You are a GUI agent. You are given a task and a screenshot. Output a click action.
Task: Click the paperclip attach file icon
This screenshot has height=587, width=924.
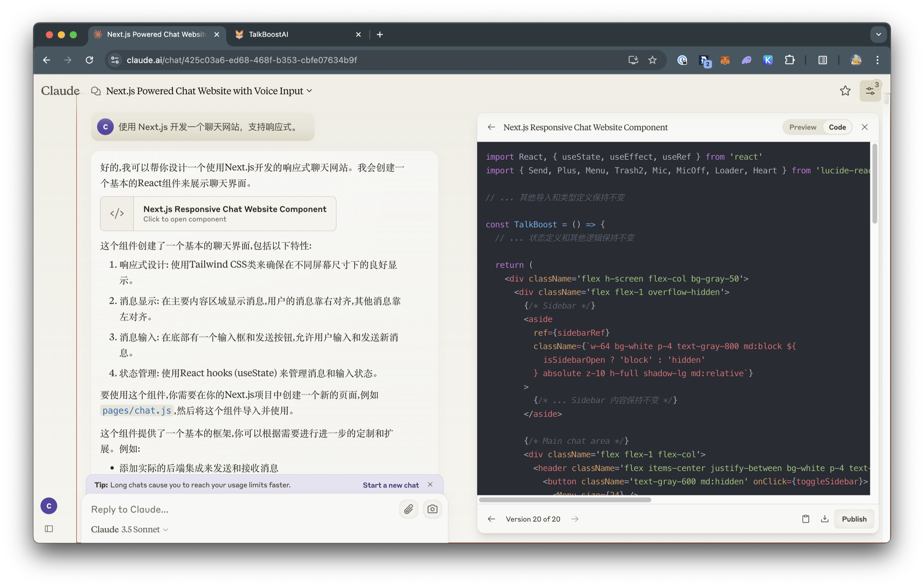click(x=408, y=509)
